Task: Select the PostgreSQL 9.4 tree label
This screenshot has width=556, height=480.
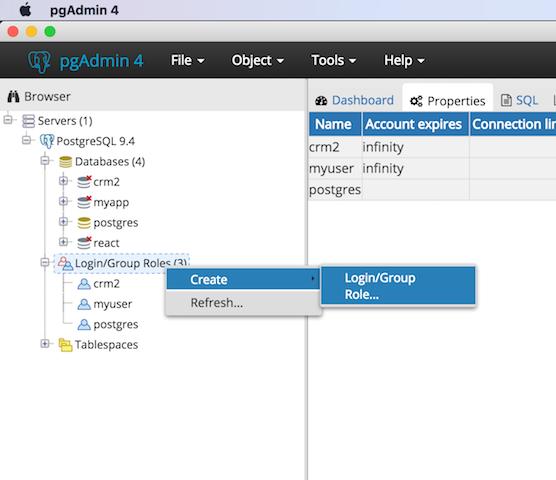Action: coord(96,141)
